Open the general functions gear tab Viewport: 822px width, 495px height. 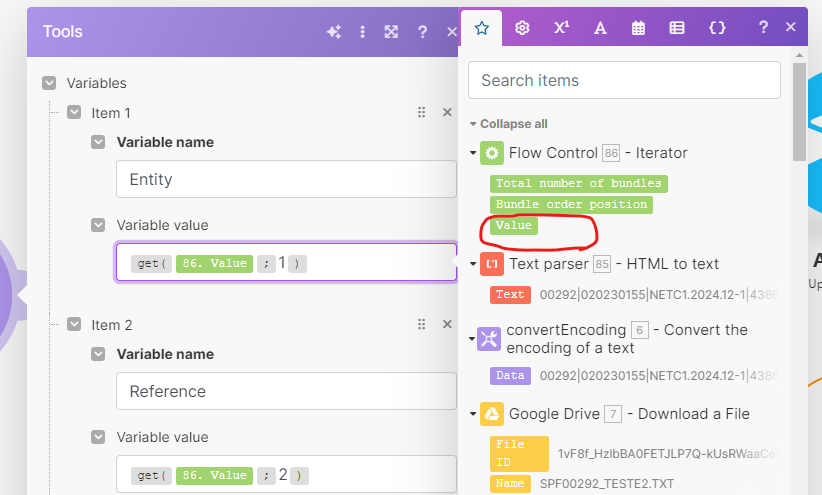[x=522, y=28]
